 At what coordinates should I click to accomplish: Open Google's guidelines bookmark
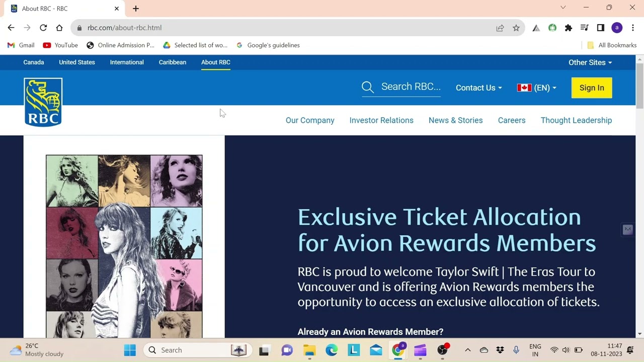tap(268, 45)
